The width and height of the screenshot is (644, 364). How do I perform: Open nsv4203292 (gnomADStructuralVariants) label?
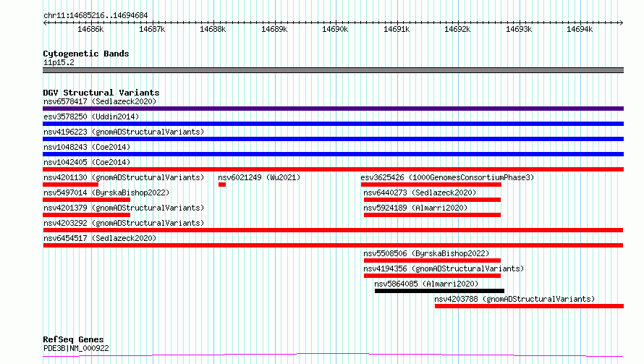tap(124, 223)
